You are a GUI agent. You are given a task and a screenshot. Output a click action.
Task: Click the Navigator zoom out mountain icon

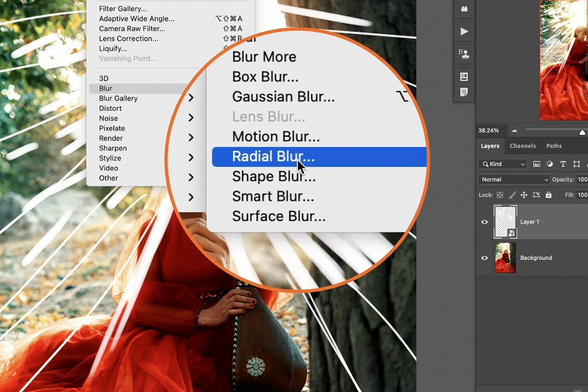(514, 131)
